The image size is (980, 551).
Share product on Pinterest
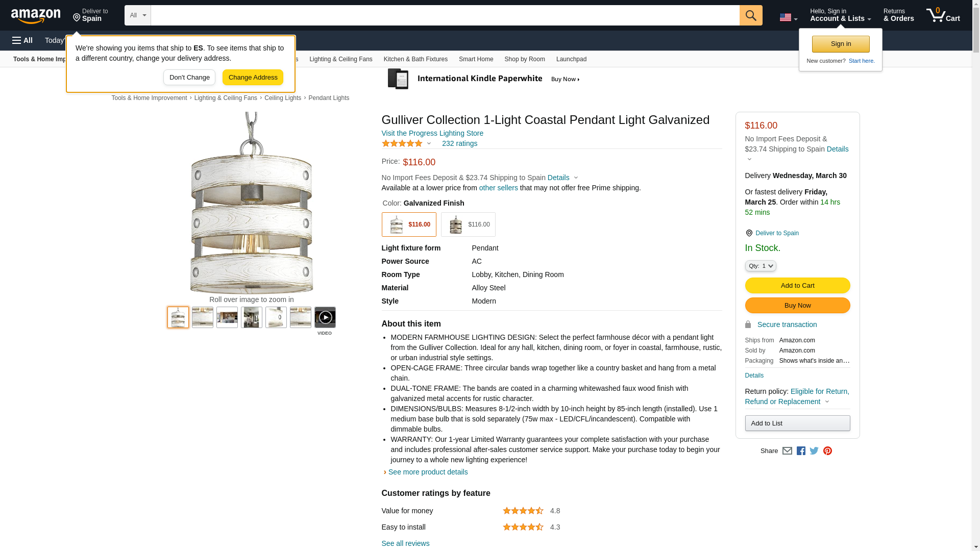pyautogui.click(x=827, y=451)
